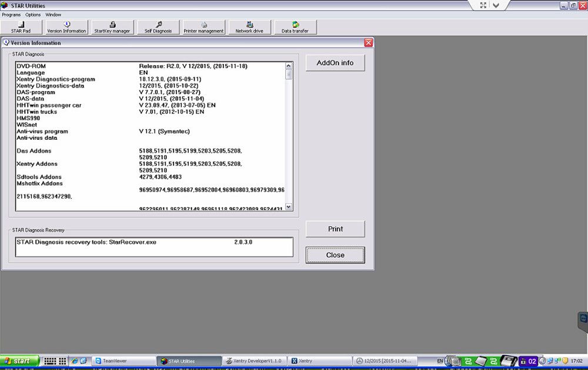Click the Version Information dialog title icon
Viewport: 588px width, 370px height.
pos(6,43)
